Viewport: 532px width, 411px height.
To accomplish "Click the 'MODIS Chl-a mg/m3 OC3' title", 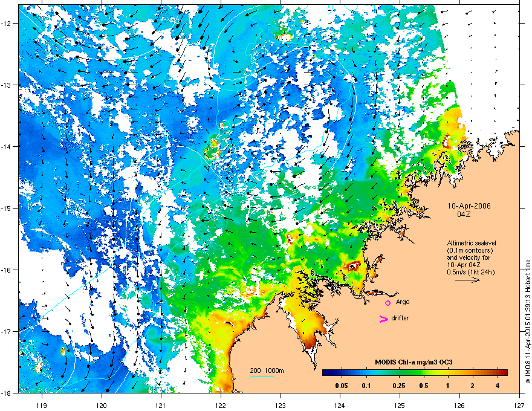I will click(x=414, y=362).
